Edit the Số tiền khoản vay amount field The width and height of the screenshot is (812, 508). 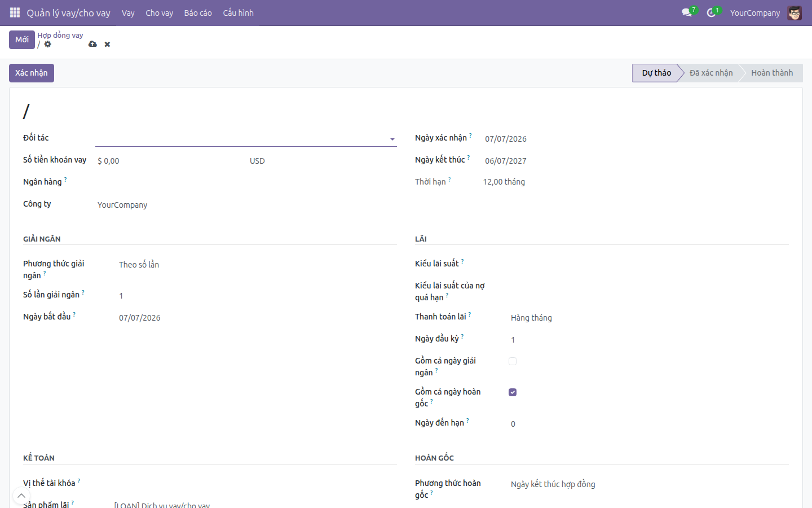(169, 161)
